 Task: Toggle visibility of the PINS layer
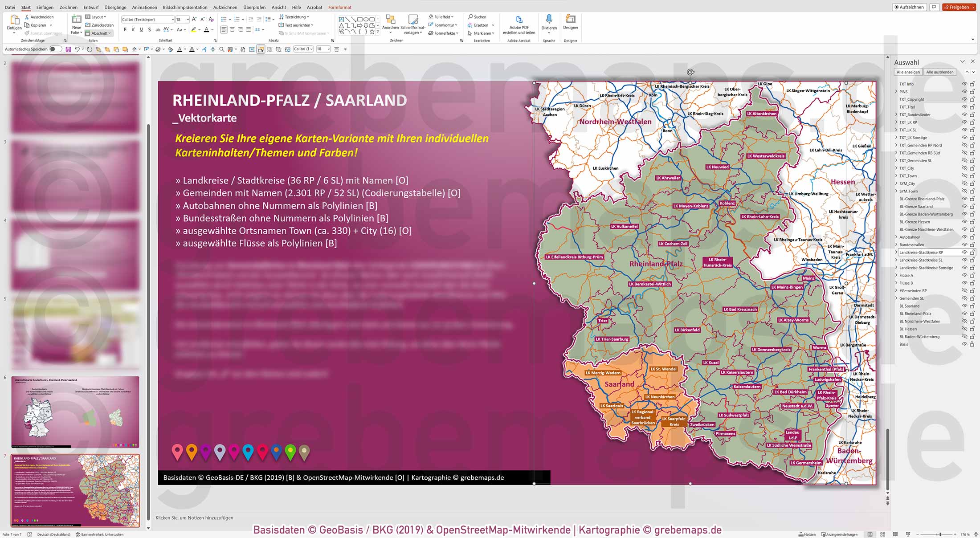965,91
